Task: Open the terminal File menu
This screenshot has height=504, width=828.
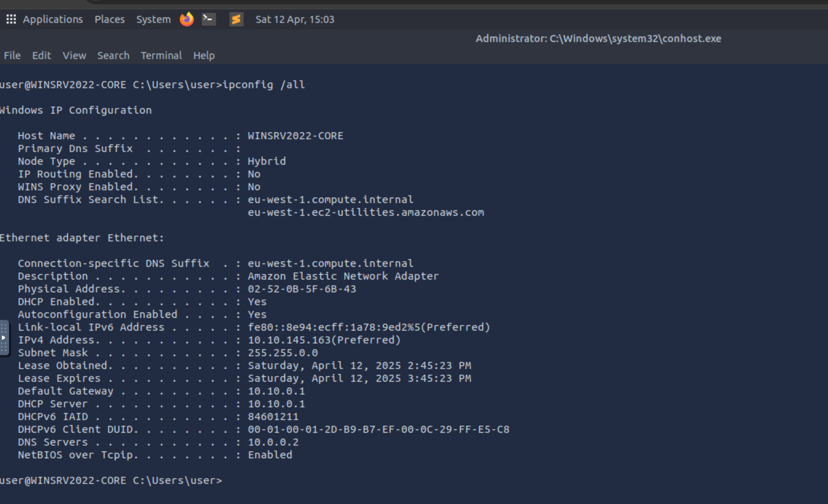Action: tap(12, 55)
